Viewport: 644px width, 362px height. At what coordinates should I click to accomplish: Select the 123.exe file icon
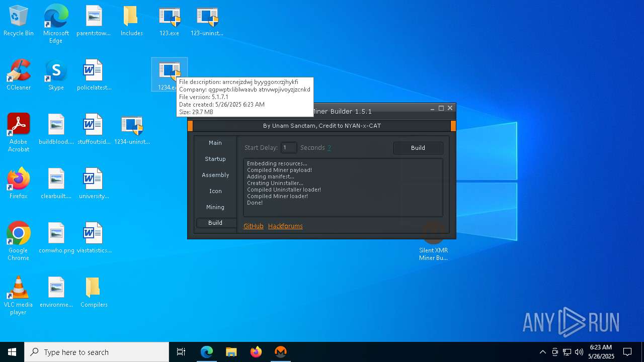[x=169, y=21]
